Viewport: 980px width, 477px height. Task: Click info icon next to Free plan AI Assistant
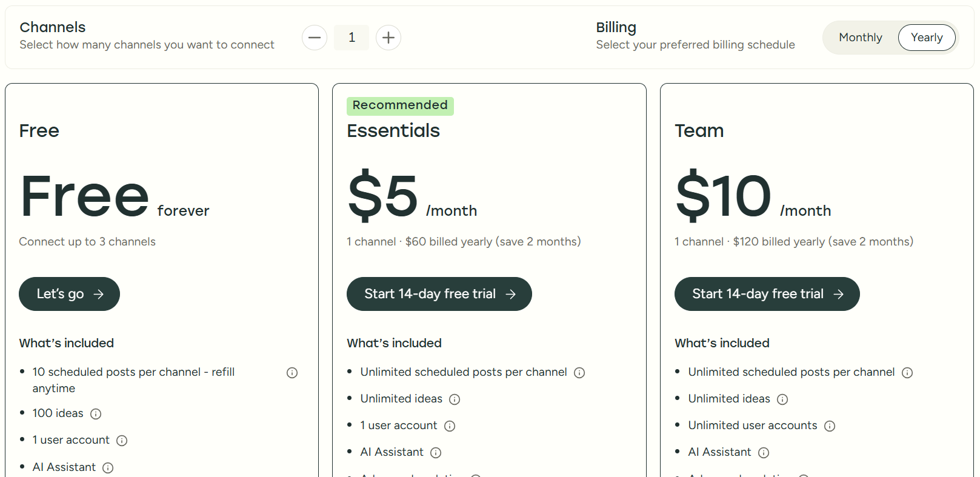click(108, 468)
